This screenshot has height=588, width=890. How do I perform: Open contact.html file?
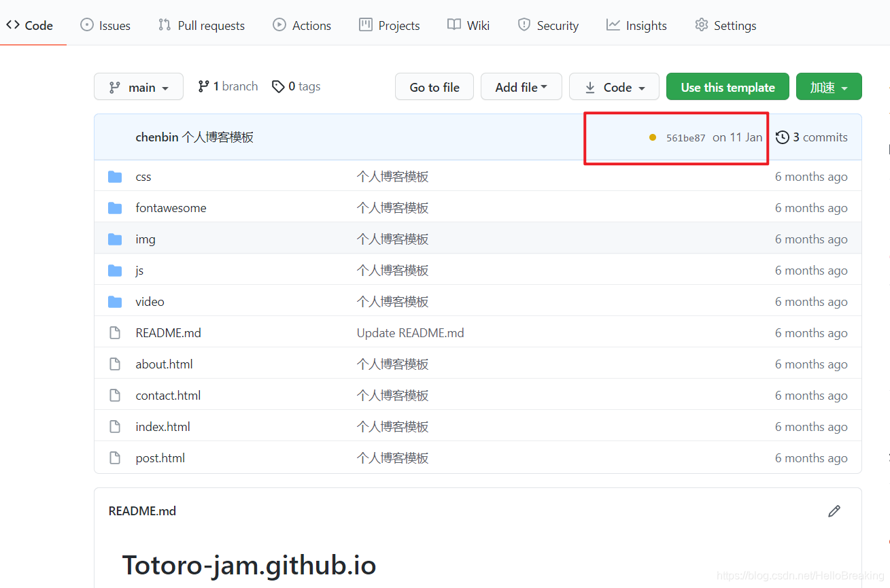coord(168,396)
